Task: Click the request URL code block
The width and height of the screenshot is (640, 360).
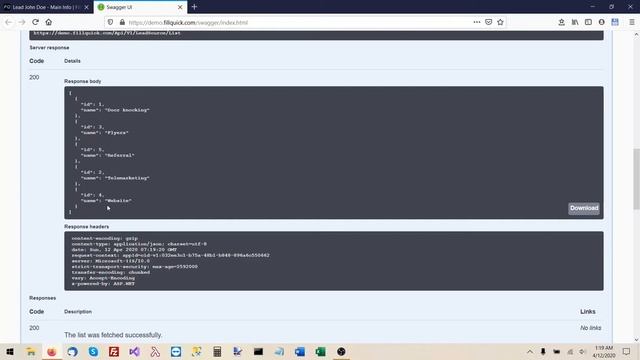Action: [x=316, y=35]
